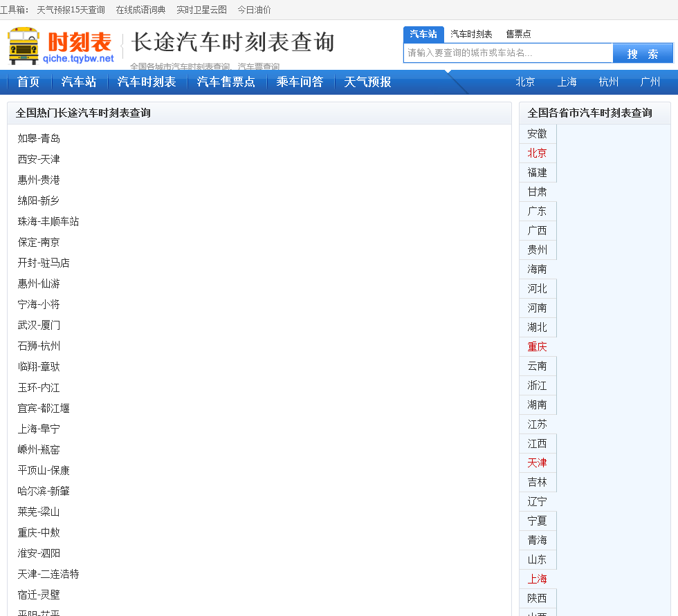678x616 pixels.
Task: Open the 实时卫星云图 toolbox link
Action: 201,10
